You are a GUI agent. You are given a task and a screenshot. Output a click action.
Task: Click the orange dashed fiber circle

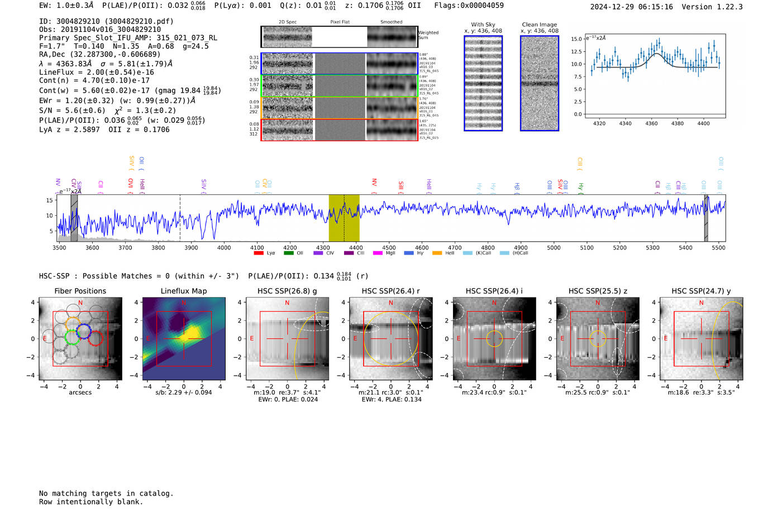tap(72, 324)
